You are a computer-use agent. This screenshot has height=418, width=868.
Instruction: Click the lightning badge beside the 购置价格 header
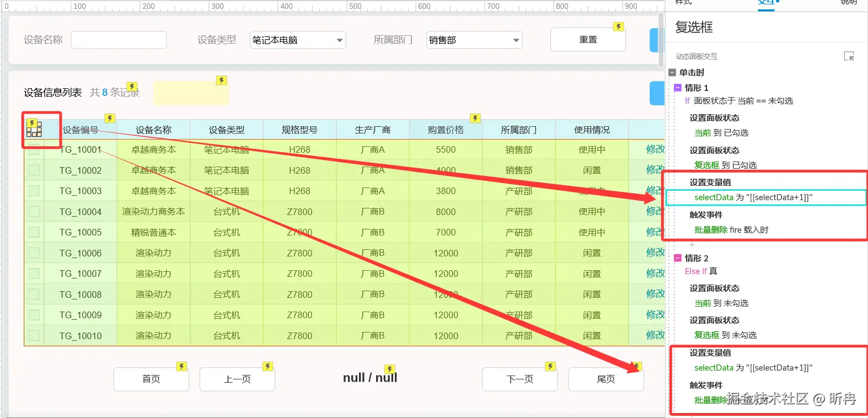coord(475,118)
